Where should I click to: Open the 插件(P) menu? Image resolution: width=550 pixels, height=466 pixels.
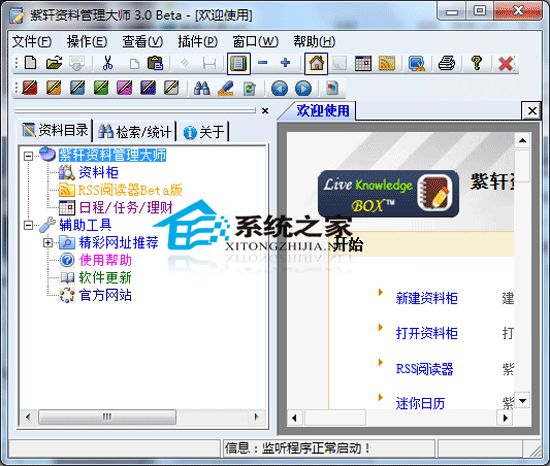click(198, 42)
